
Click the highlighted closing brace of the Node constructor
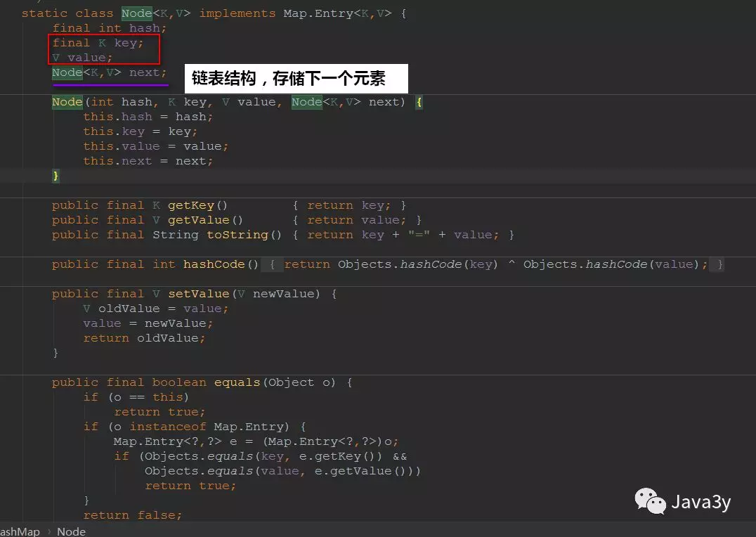(x=56, y=176)
